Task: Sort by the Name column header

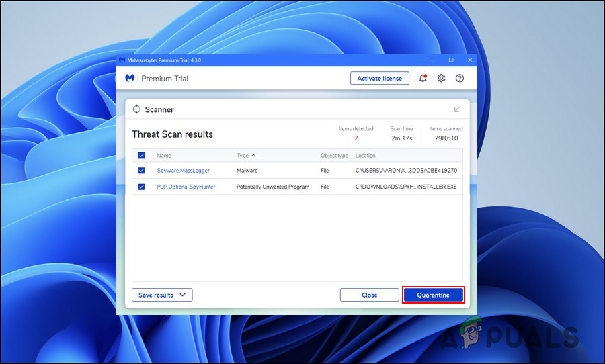Action: (164, 156)
